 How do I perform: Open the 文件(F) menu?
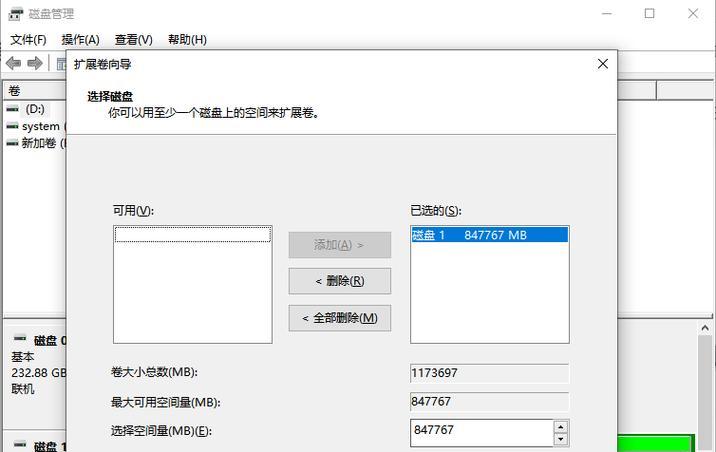click(28, 40)
